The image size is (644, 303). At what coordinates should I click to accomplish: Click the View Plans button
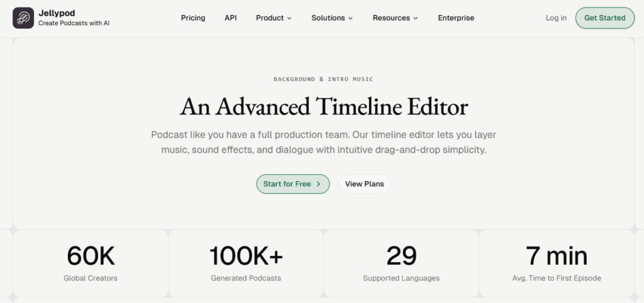click(364, 184)
